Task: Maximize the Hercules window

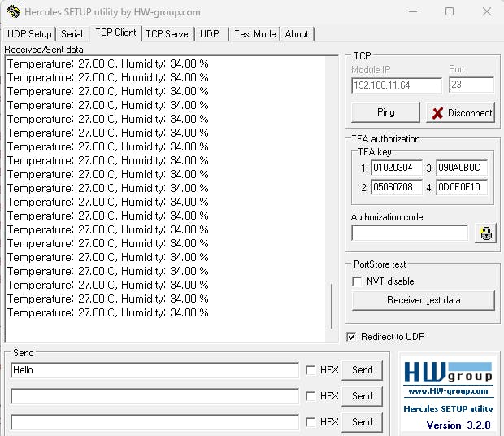Action: coord(450,12)
